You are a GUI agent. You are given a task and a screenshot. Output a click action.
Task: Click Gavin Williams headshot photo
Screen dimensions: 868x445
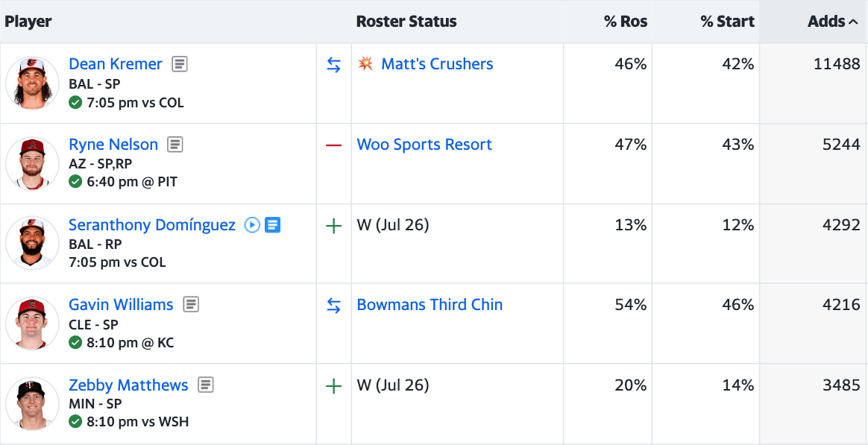point(32,324)
